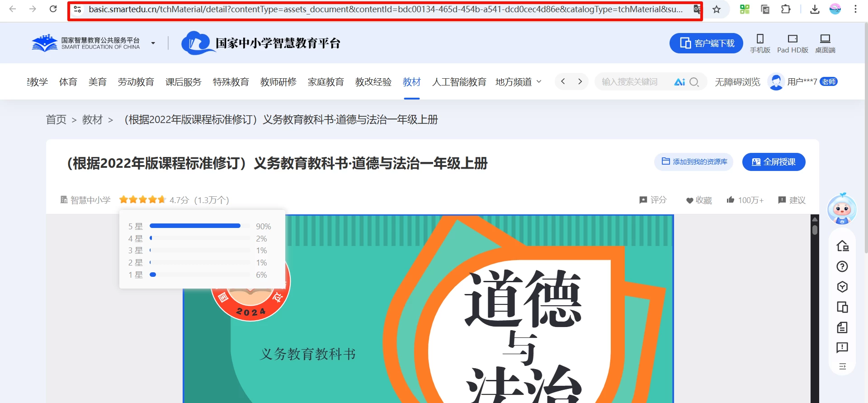This screenshot has height=403, width=868.
Task: Click the devices icon in right sidebar
Action: 842,307
